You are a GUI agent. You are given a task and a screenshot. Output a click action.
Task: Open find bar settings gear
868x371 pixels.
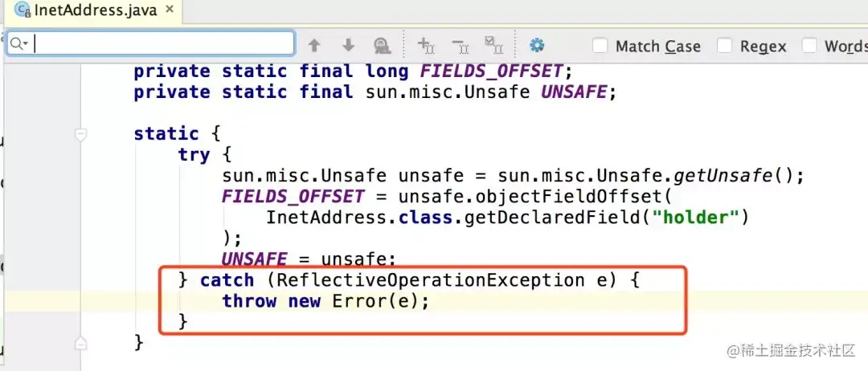[536, 45]
